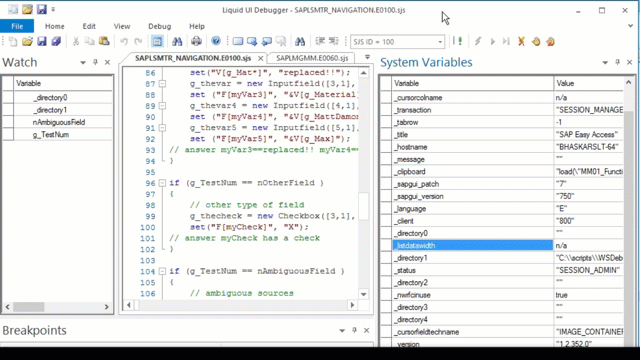Click the single hand breakpoint icon
This screenshot has height=360, width=640.
point(536,41)
